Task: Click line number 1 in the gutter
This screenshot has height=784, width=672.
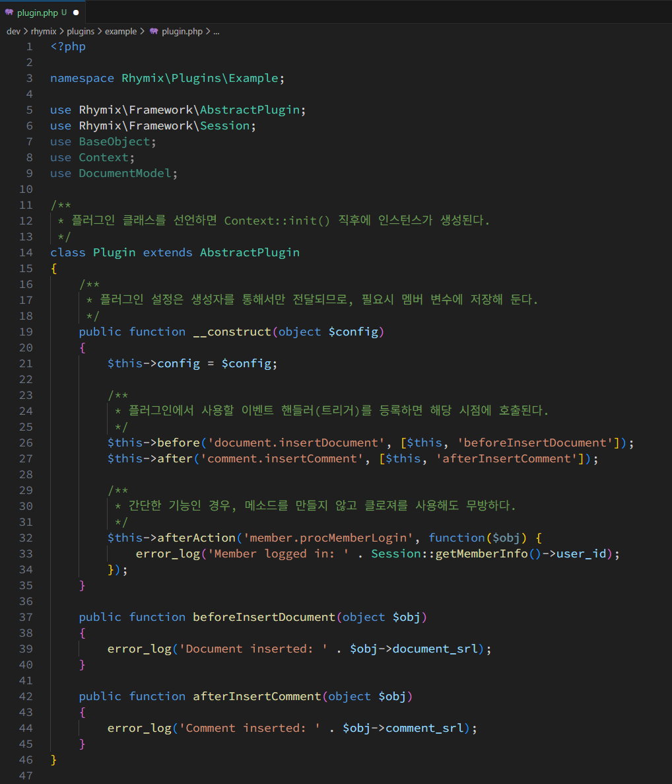Action: pos(29,46)
